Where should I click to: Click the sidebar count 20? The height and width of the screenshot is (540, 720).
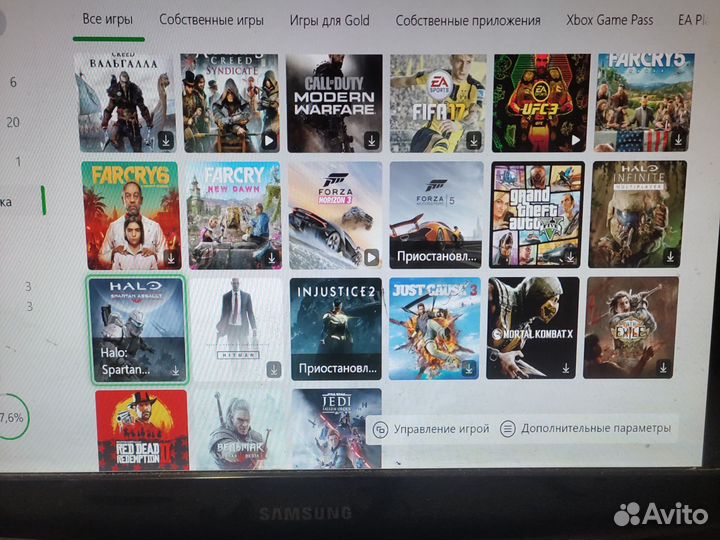click(x=13, y=122)
